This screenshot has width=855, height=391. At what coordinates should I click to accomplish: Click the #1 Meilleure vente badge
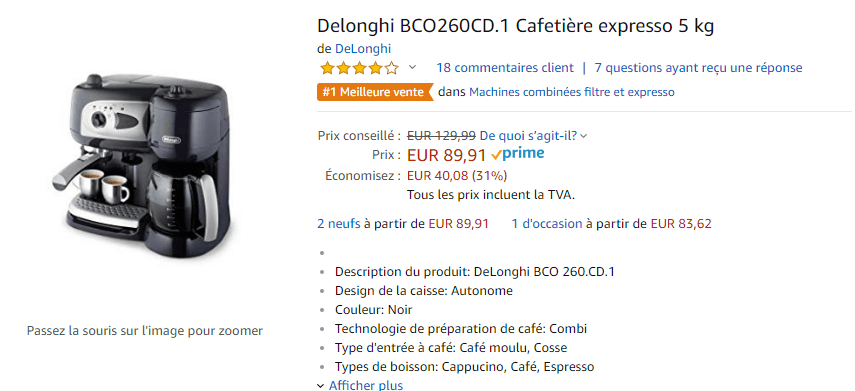point(375,92)
